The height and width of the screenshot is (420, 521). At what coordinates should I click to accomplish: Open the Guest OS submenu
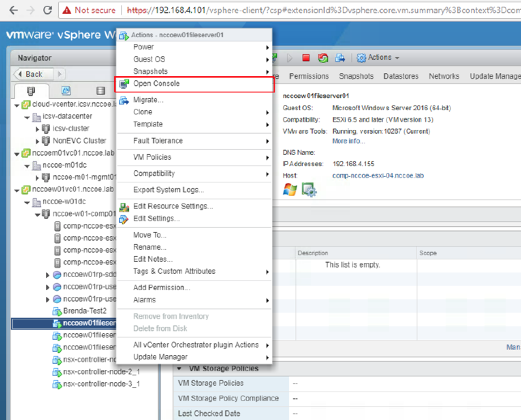click(194, 59)
